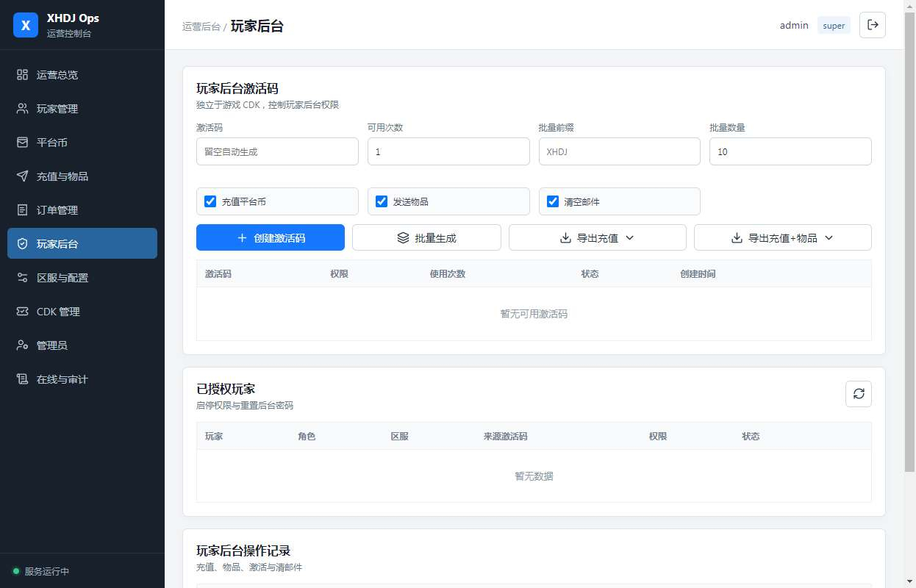Open the 充值与物品 section
Viewport: 916px width, 588px height.
[x=82, y=176]
